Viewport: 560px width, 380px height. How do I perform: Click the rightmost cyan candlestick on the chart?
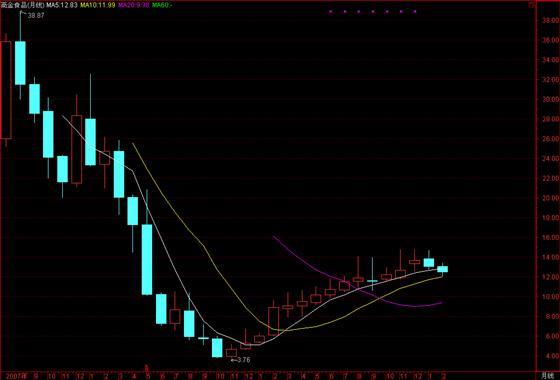coord(442,269)
